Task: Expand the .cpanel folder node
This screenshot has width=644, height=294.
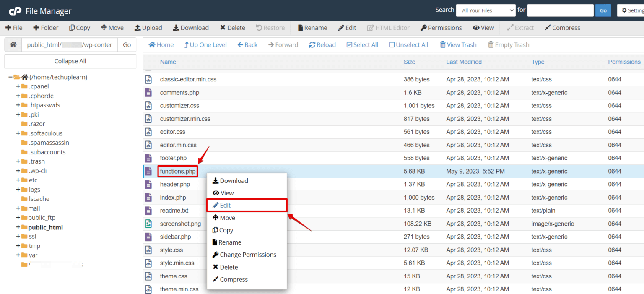Action: [18, 86]
